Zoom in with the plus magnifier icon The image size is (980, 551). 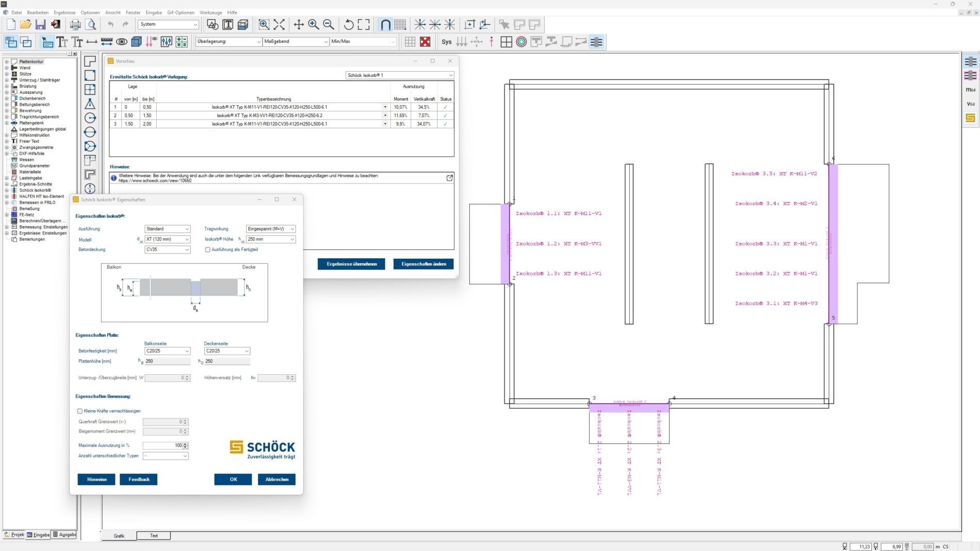(x=313, y=24)
